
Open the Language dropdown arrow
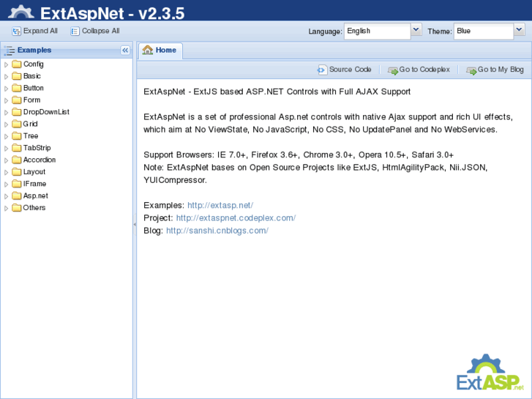click(x=416, y=30)
